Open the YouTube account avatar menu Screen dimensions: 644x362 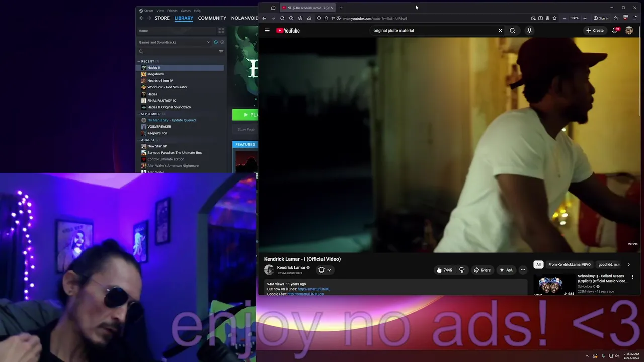(629, 31)
